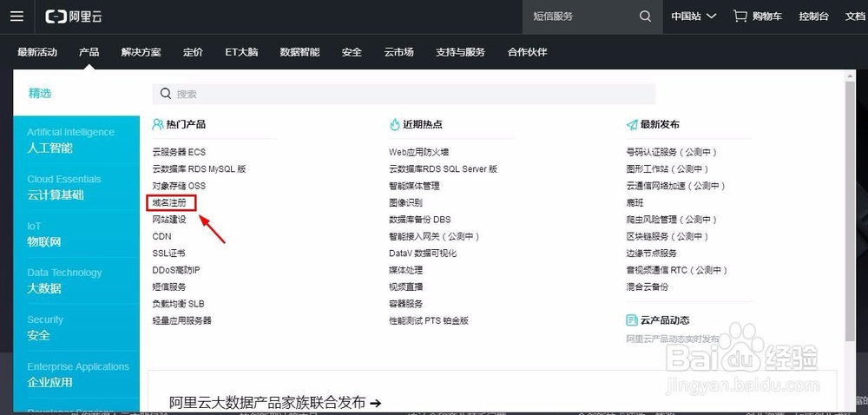Open DDoS高防IP link
Screen dimensions: 868x415
[x=176, y=270]
